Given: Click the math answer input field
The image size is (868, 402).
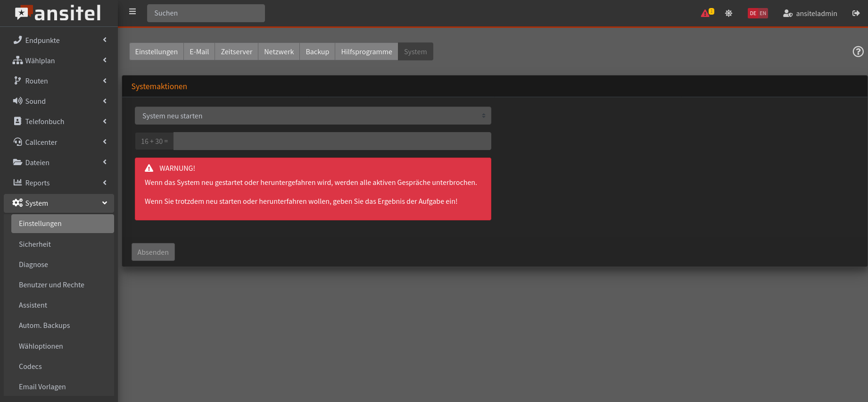Looking at the screenshot, I should pyautogui.click(x=332, y=141).
